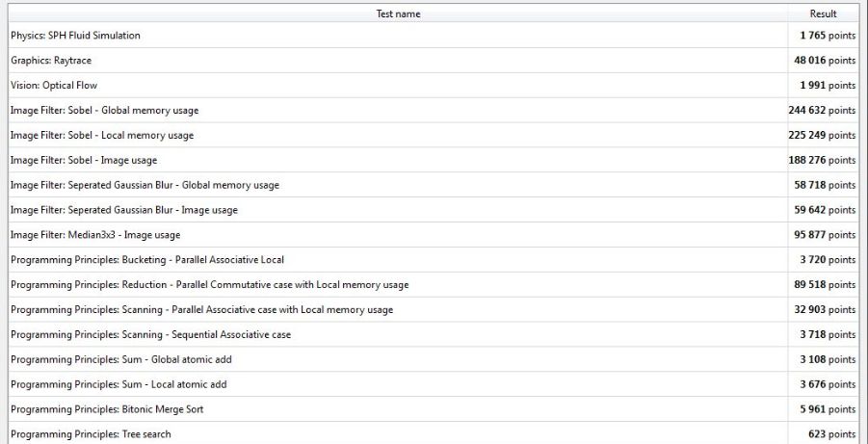Select Bucketing - Parallel Associative Local row
This screenshot has width=868, height=444.
click(146, 260)
